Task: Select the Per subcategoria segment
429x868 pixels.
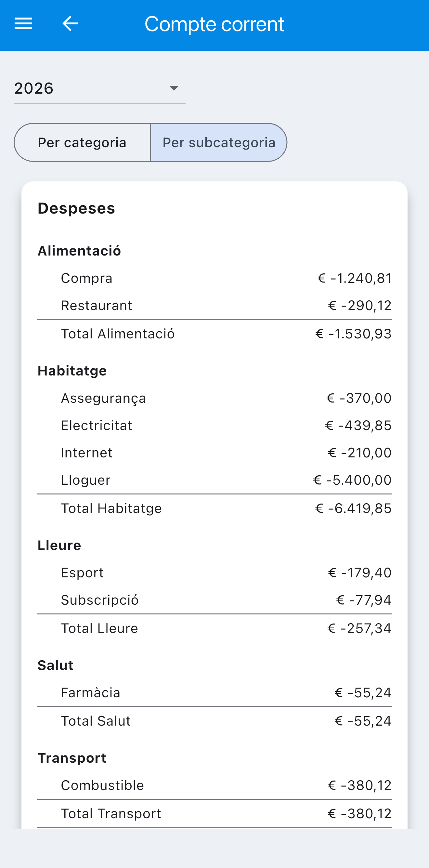Action: pyautogui.click(x=219, y=142)
